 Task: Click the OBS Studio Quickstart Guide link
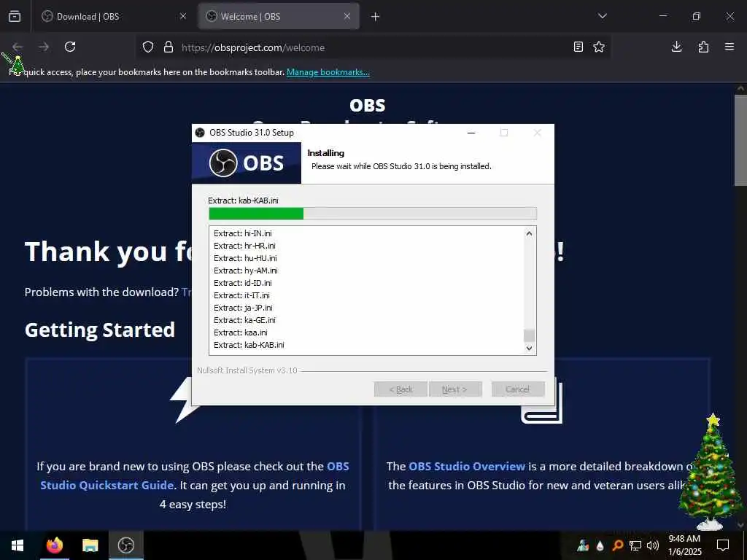pos(194,475)
